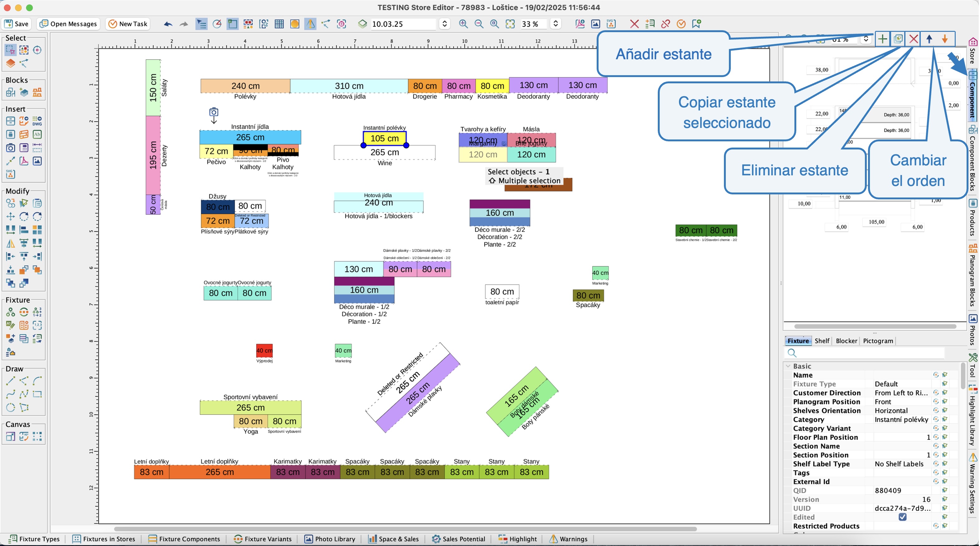Add a new shelf with the plus button

(883, 39)
